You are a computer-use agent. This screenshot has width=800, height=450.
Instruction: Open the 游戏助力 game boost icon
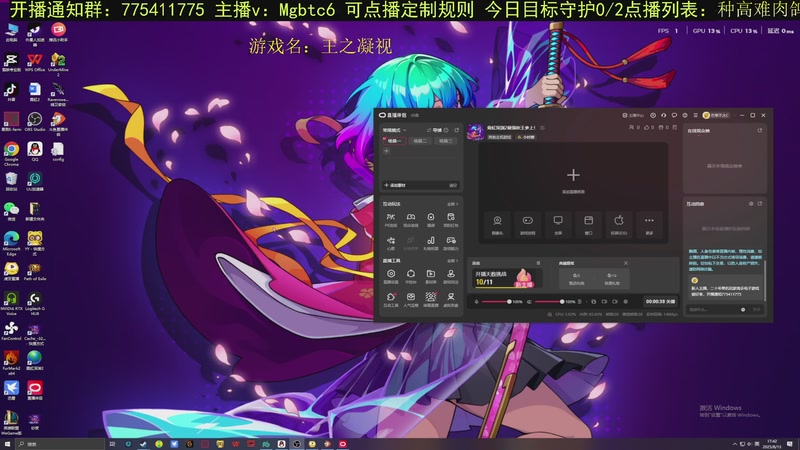coord(451,243)
